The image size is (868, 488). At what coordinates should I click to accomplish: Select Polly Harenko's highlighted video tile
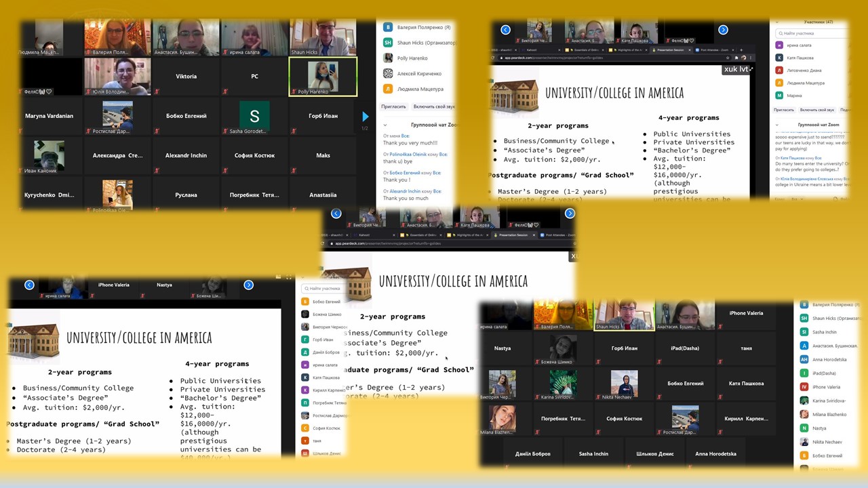point(323,77)
